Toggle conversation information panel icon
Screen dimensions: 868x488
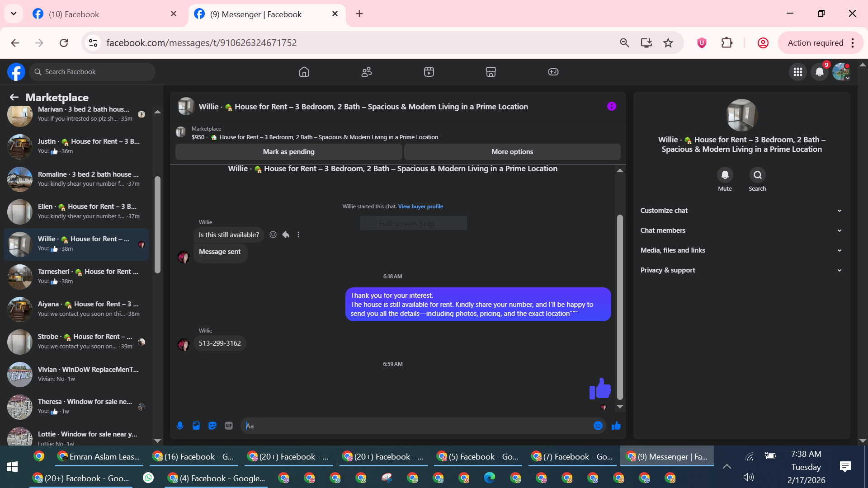[611, 107]
